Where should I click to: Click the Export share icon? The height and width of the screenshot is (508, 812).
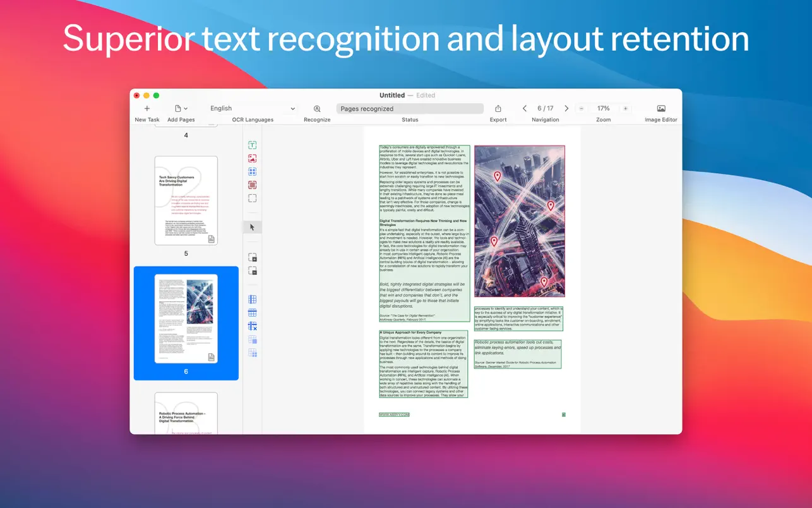click(x=498, y=109)
